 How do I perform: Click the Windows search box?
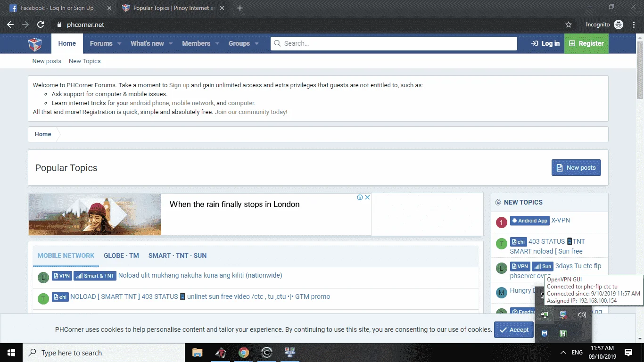click(104, 353)
